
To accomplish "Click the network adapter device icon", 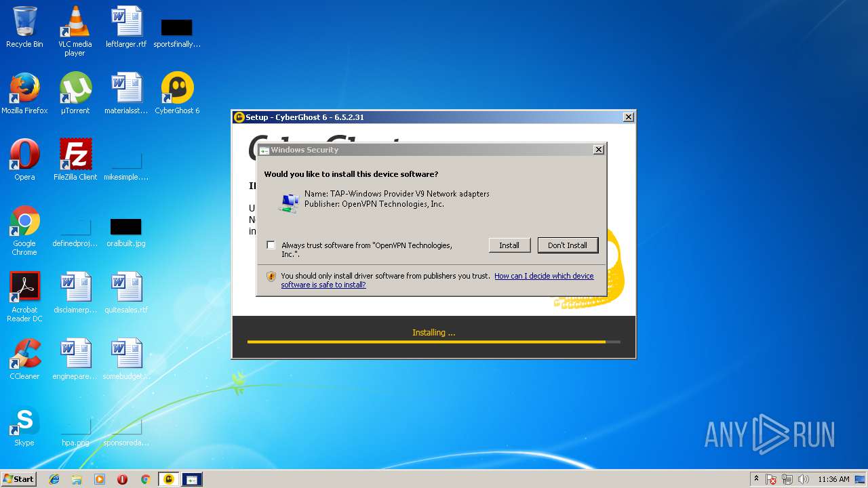I will tap(290, 203).
